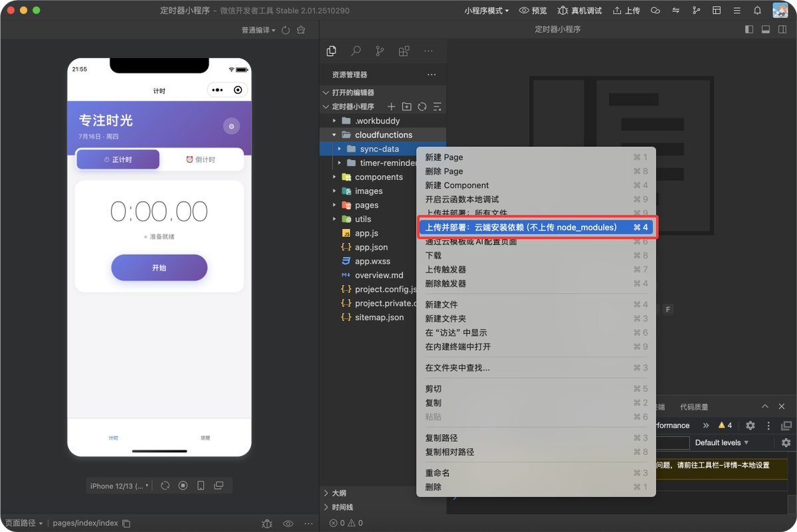
Task: Collapse the cloudfunctions folder
Action: (383, 135)
